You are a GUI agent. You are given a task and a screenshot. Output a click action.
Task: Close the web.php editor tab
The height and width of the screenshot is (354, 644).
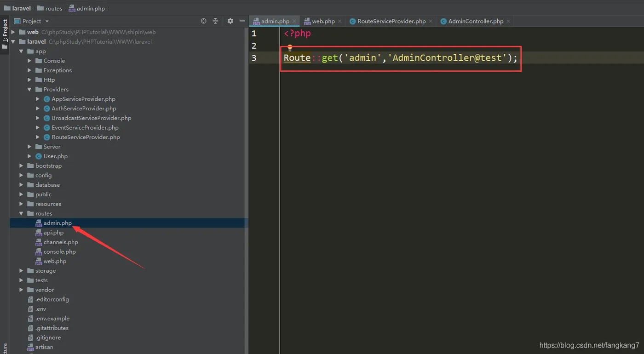(x=339, y=21)
